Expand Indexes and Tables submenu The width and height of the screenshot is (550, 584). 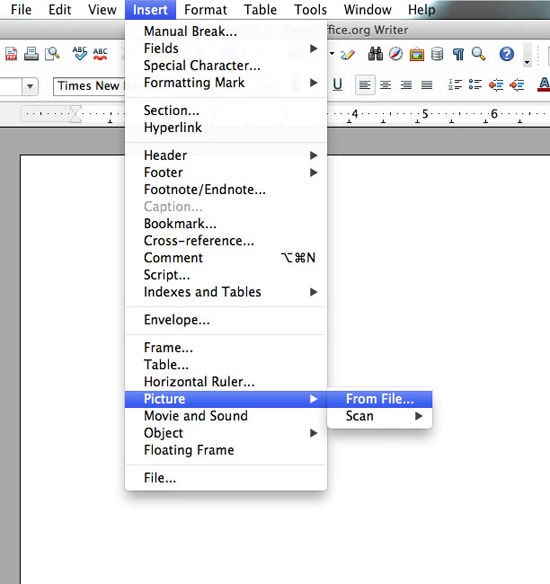[226, 292]
